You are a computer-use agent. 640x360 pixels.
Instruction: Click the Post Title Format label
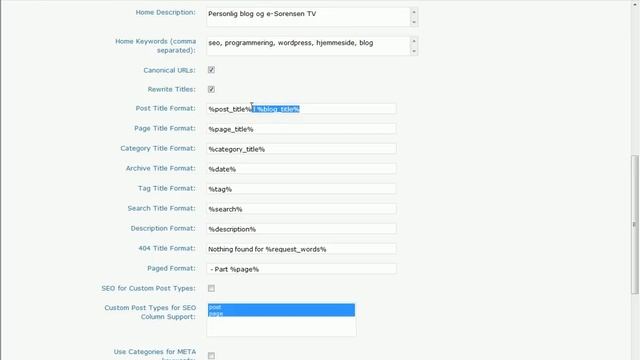pyautogui.click(x=166, y=108)
